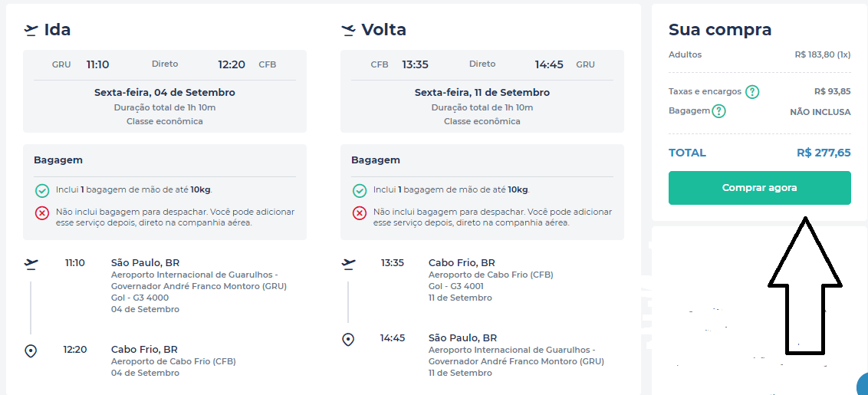
Task: Click the Ida airplane departure icon
Action: [x=31, y=30]
